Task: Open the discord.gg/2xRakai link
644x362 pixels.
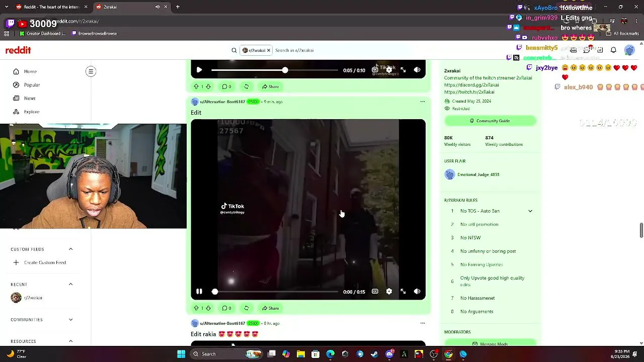Action: [471, 85]
